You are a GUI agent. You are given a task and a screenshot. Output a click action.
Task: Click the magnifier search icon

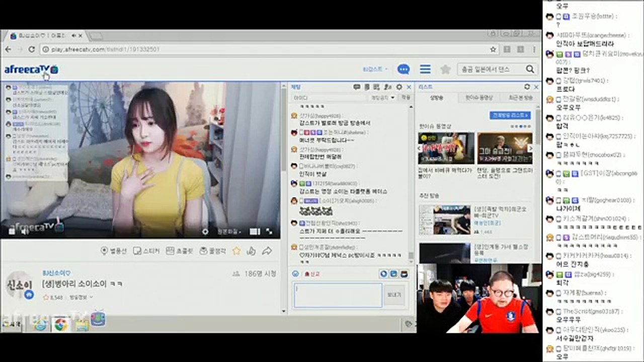coord(530,69)
